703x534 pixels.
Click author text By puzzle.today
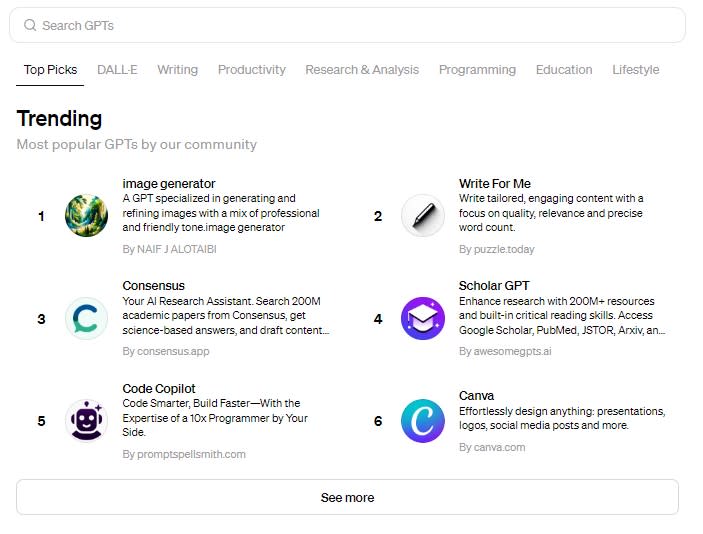coord(497,249)
